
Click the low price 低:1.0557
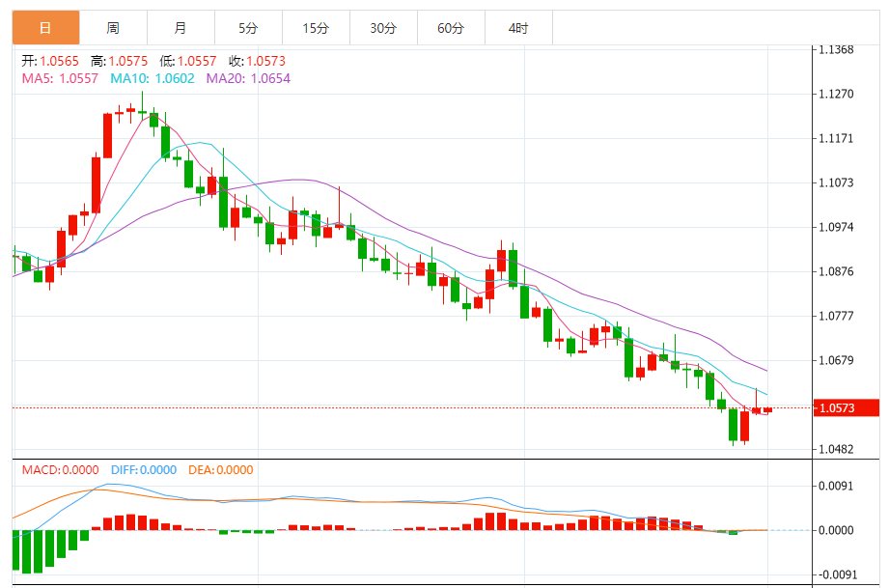tap(188, 61)
